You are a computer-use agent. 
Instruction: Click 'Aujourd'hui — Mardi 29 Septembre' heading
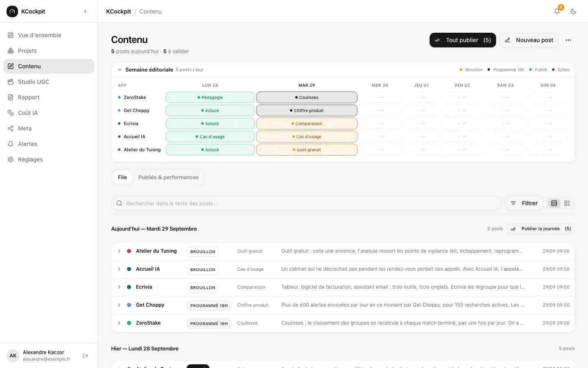(154, 229)
